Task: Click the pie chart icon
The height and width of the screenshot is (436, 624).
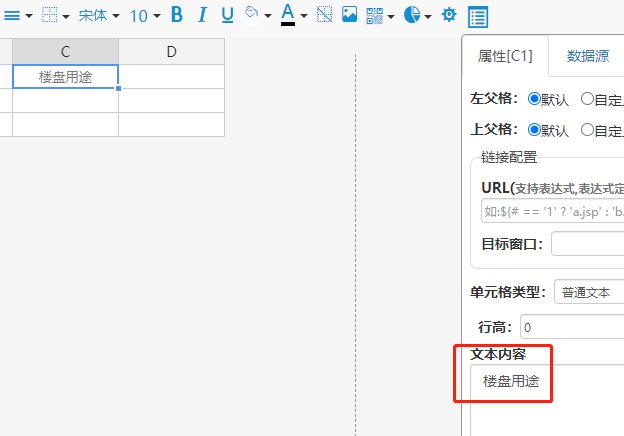Action: pyautogui.click(x=412, y=15)
